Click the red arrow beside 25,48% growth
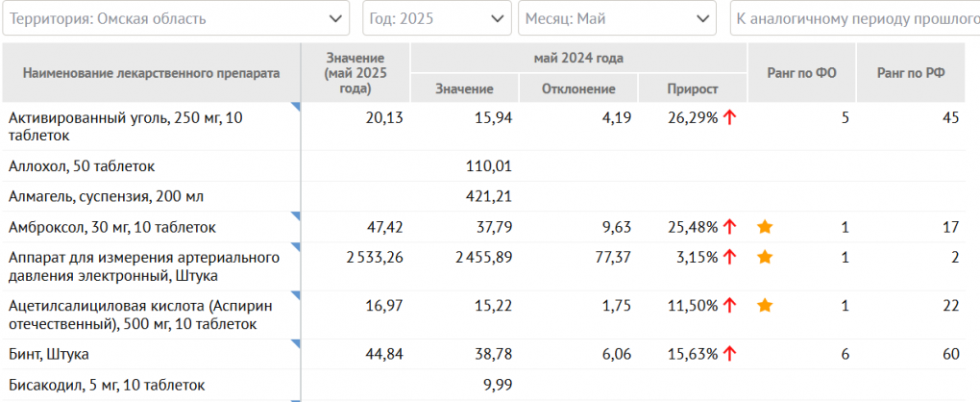The height and width of the screenshot is (402, 980). tap(730, 227)
